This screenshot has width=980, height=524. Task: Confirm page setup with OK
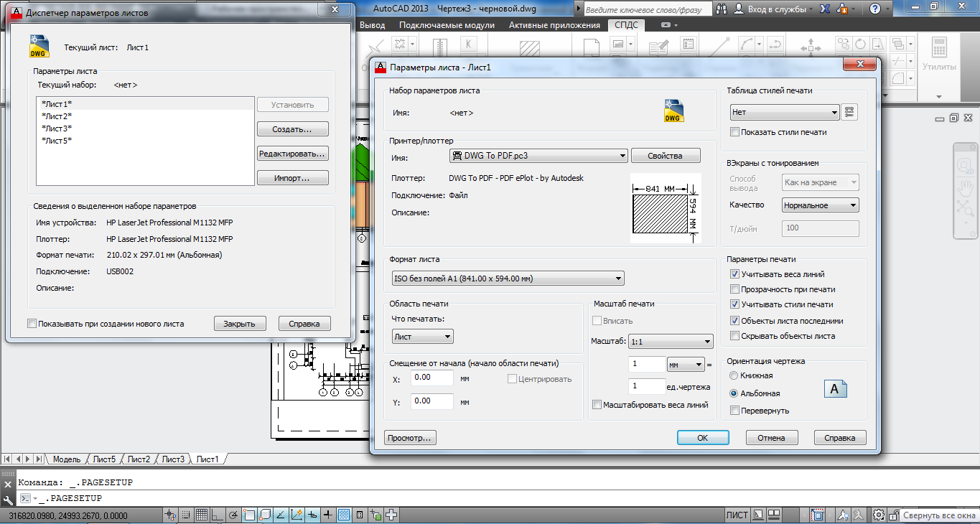click(703, 437)
